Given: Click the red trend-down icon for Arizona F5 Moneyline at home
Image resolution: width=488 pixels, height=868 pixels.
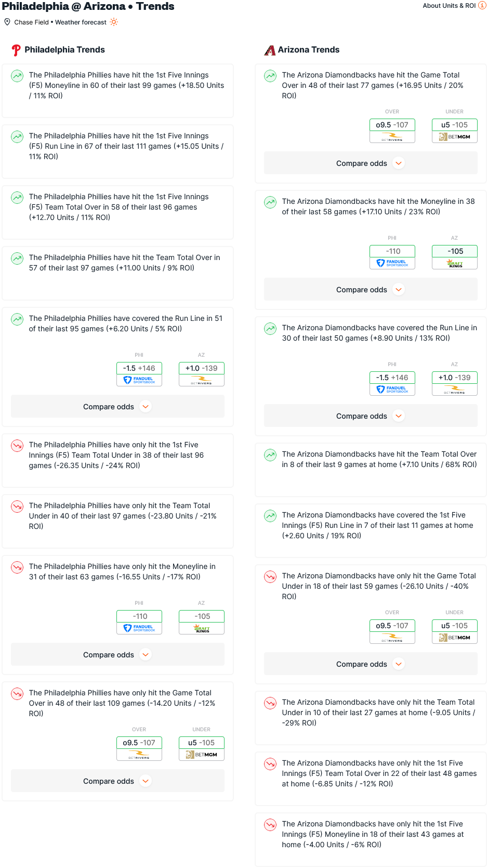Looking at the screenshot, I should click(270, 825).
